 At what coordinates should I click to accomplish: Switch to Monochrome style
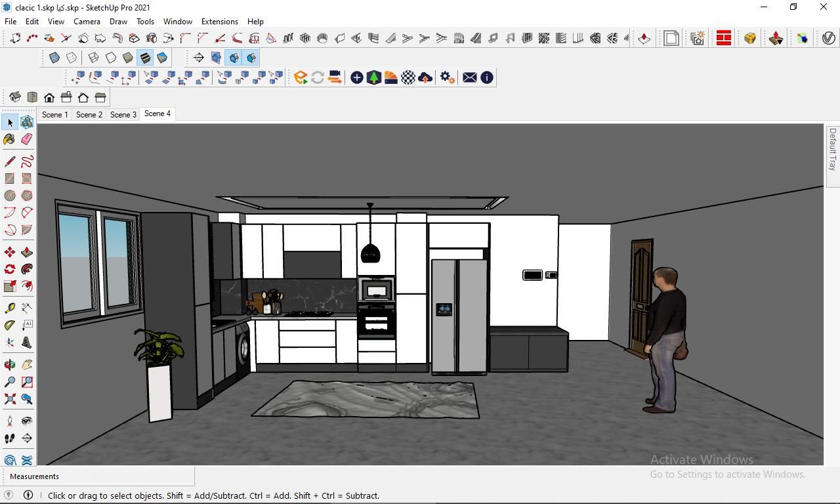click(x=162, y=58)
